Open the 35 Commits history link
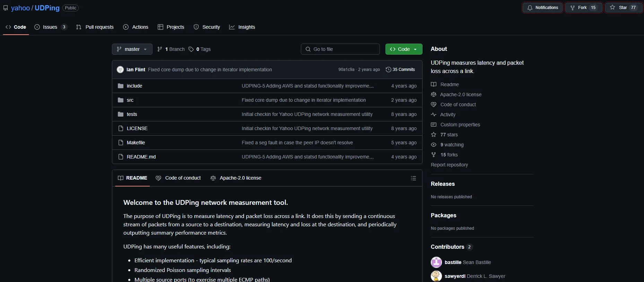644x282 pixels. pos(400,70)
